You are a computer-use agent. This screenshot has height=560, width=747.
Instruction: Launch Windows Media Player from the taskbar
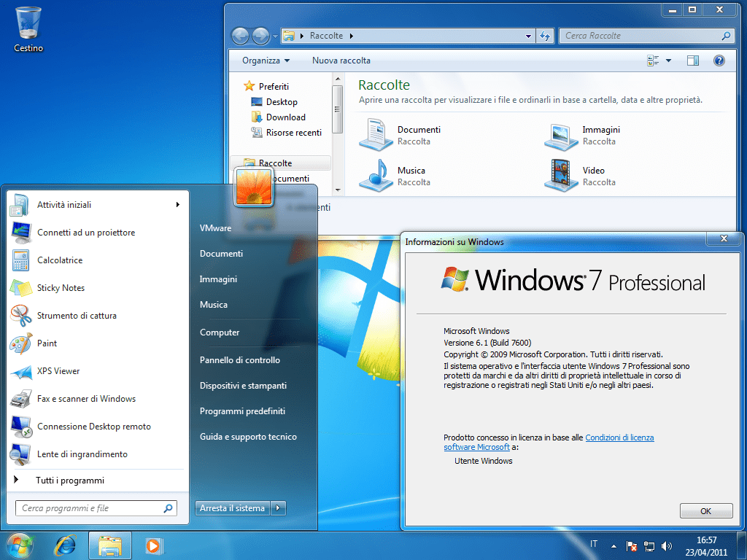(x=153, y=545)
